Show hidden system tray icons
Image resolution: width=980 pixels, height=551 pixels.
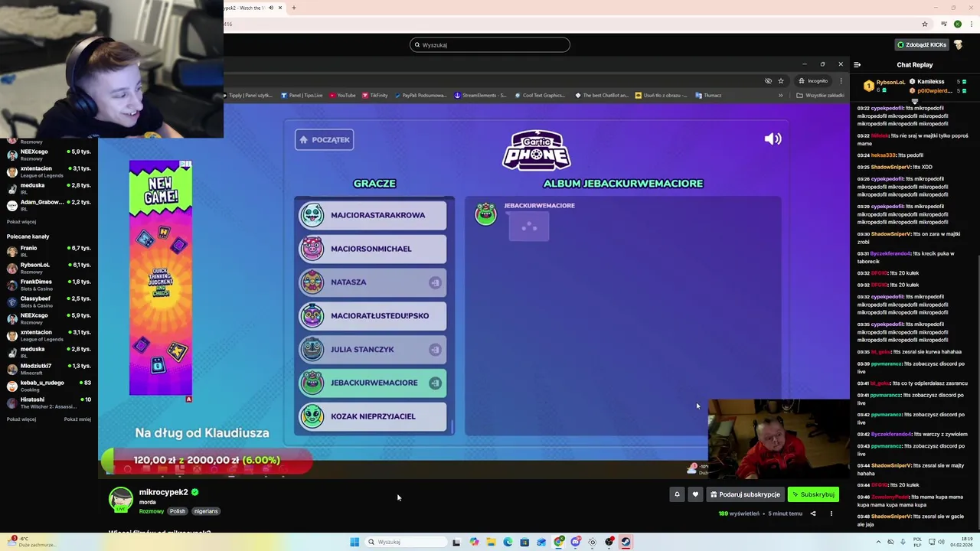[878, 542]
